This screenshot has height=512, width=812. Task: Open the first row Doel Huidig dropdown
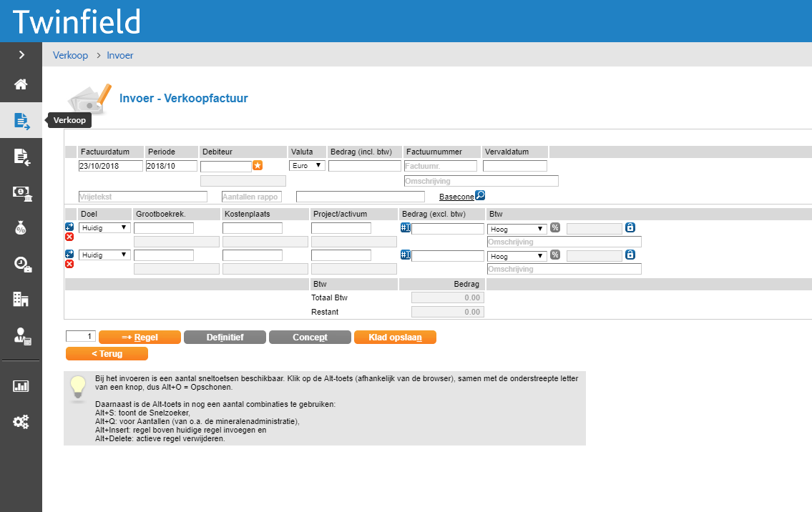coord(104,228)
